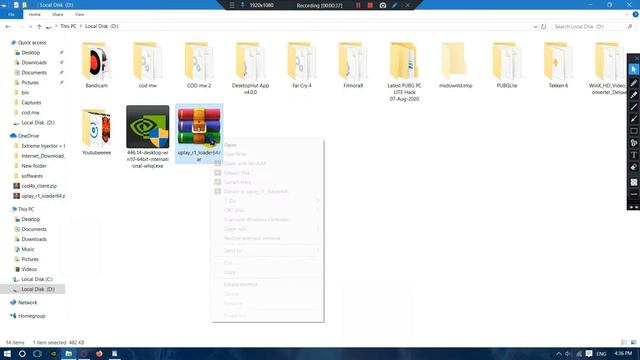Open Network in the navigation pane
Screen dimensions: 640x360
click(27, 302)
